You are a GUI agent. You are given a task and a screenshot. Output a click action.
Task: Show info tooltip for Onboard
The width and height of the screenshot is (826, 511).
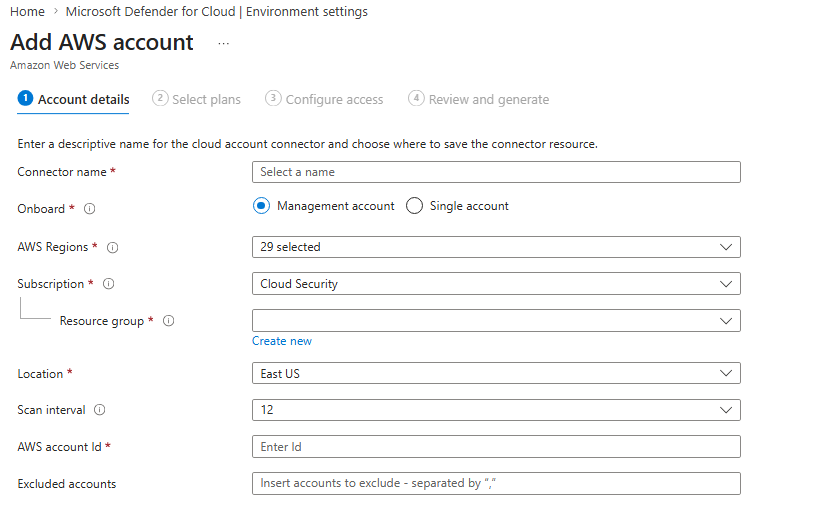coord(90,209)
